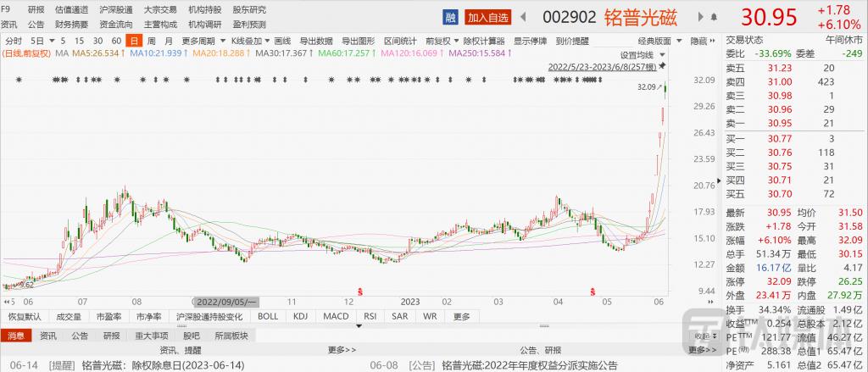Click the 32.09 high price label on the chart
The image size is (868, 372).
tap(646, 87)
